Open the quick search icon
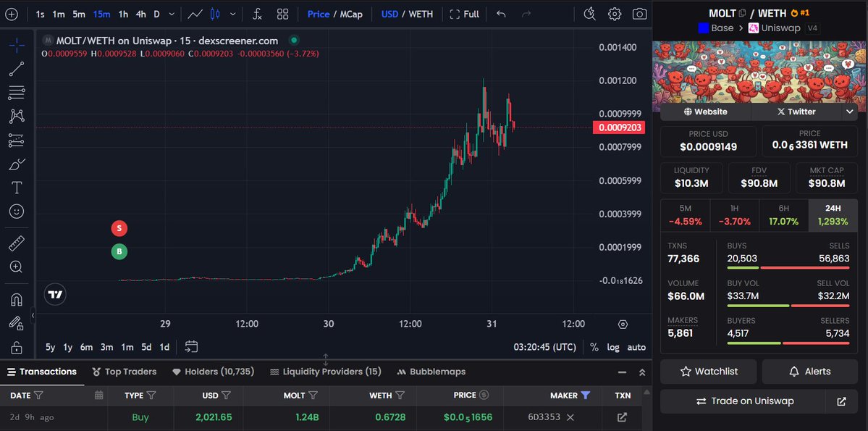Screen dimensions: 868x431 pos(589,14)
